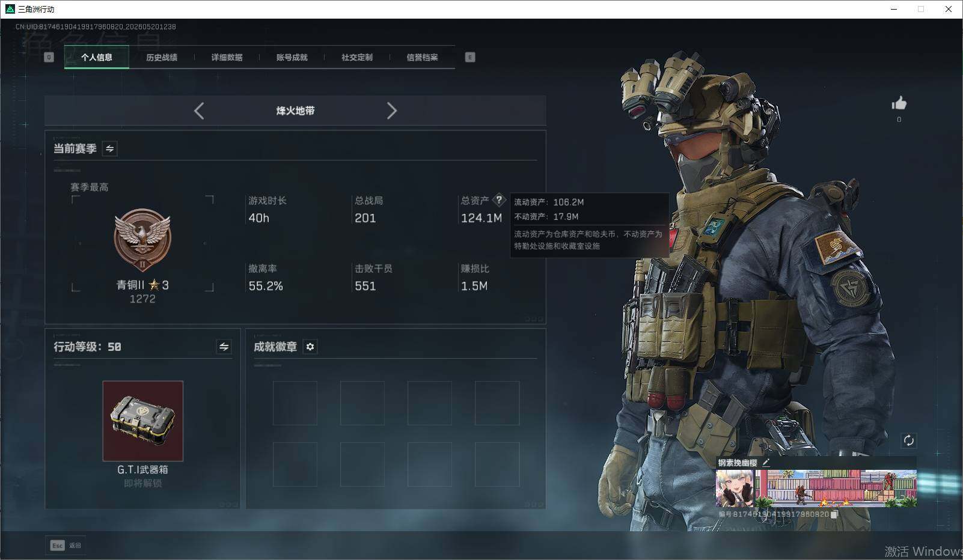Image resolution: width=963 pixels, height=560 pixels.
Task: Click the 即将解锁 label under weapon box
Action: [143, 483]
